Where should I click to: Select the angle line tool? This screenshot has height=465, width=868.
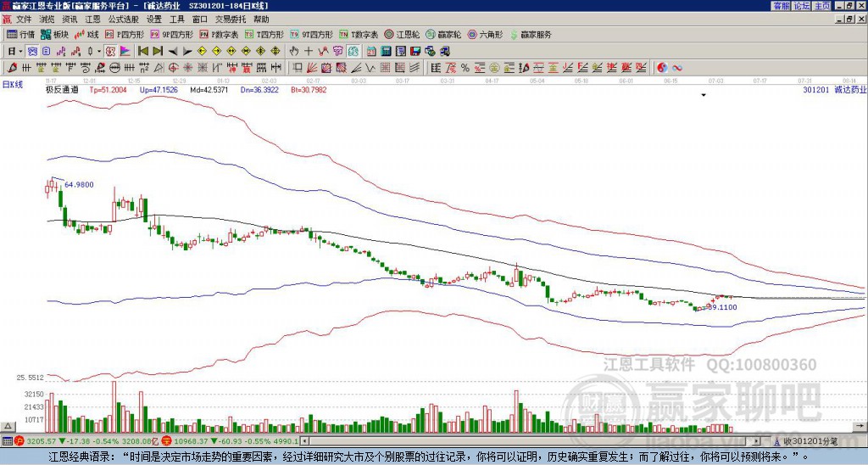pyautogui.click(x=355, y=68)
